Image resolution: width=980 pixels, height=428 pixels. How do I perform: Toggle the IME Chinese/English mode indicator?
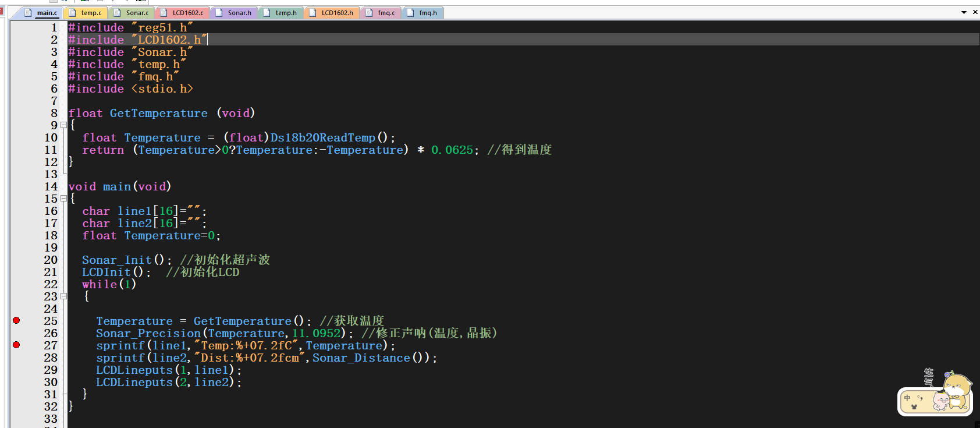[907, 398]
